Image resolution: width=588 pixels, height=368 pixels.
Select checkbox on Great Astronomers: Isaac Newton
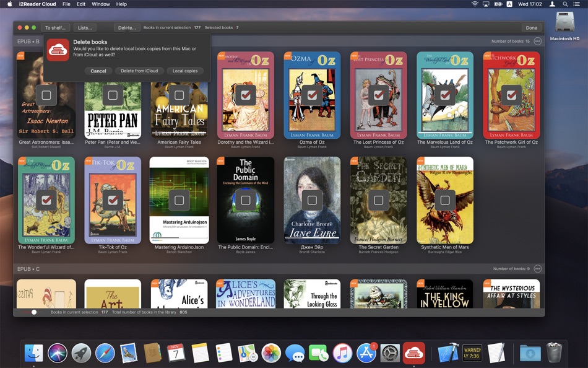coord(46,95)
